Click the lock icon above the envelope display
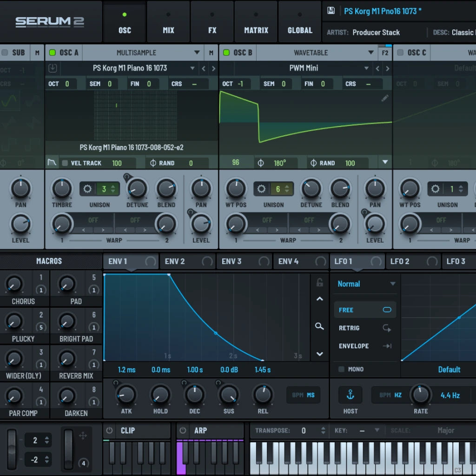 (x=319, y=283)
